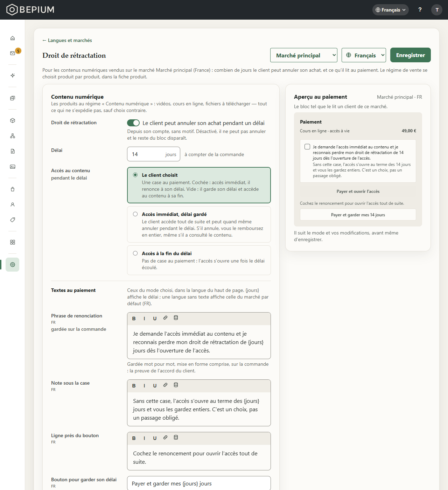The width and height of the screenshot is (448, 490).
Task: Tick the renunciation checkbox in payment preview
Action: tap(307, 147)
